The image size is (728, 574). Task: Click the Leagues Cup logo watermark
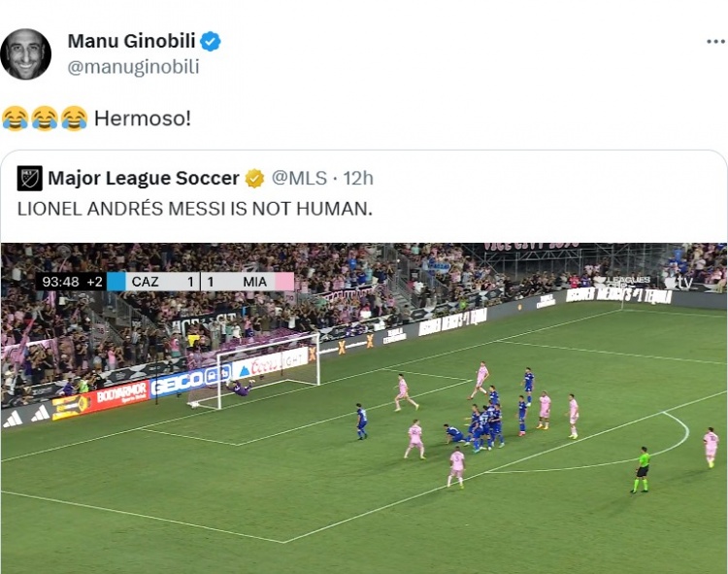[621, 281]
